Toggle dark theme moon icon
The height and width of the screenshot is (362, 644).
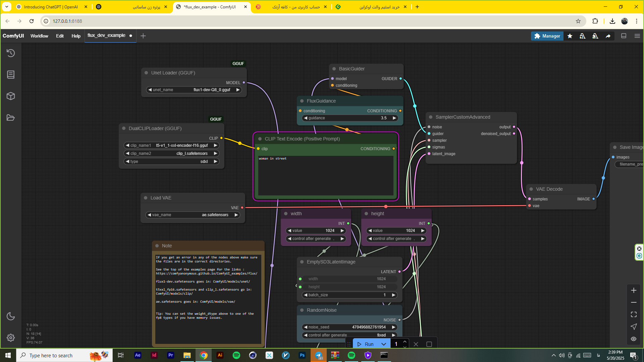[11, 316]
